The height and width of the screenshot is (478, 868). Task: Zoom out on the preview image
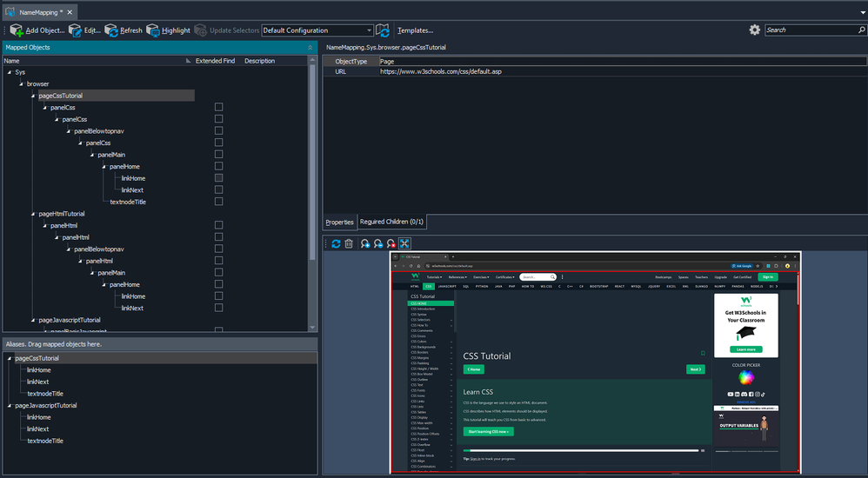(x=378, y=244)
